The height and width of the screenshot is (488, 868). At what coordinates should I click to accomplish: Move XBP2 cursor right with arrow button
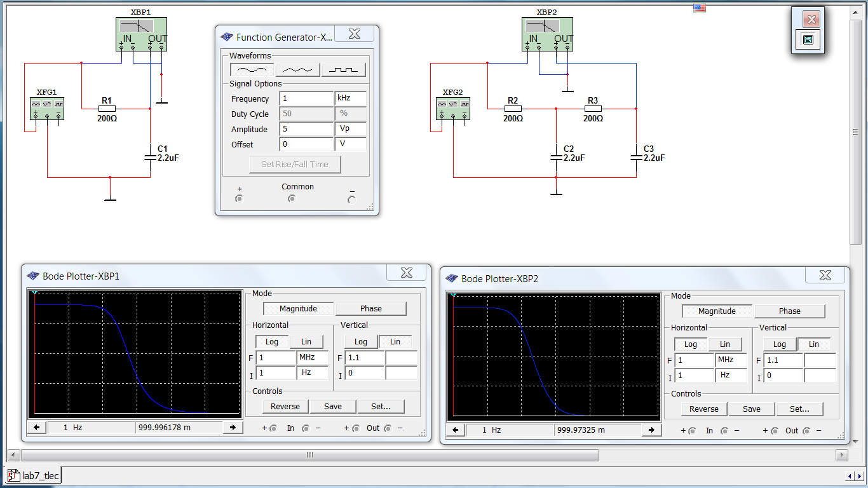[651, 430]
